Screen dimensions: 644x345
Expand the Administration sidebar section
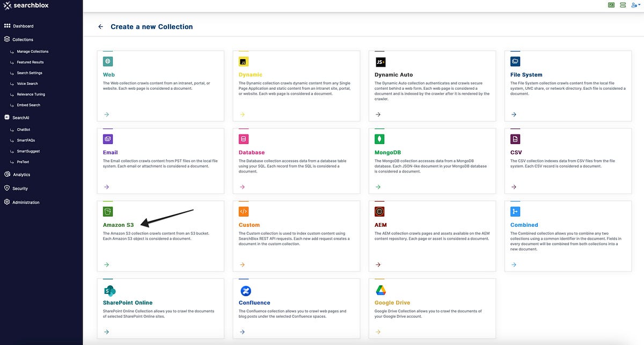26,203
